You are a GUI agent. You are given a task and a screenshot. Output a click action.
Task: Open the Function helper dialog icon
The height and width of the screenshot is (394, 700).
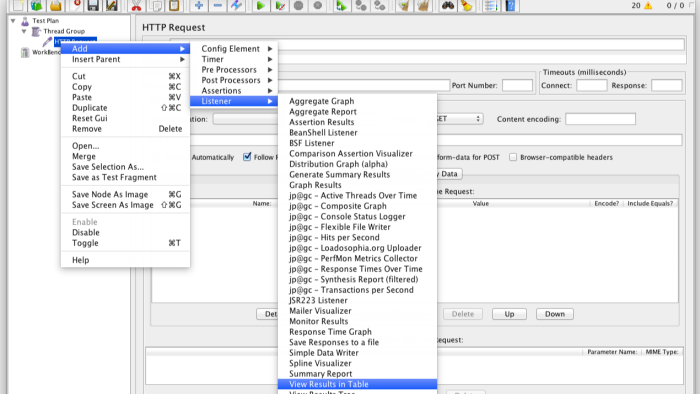[490, 5]
